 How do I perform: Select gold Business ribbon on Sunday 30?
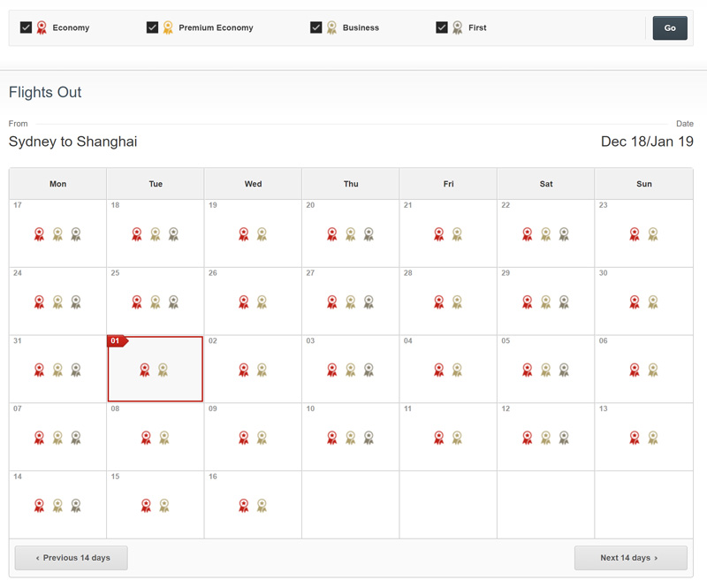653,302
